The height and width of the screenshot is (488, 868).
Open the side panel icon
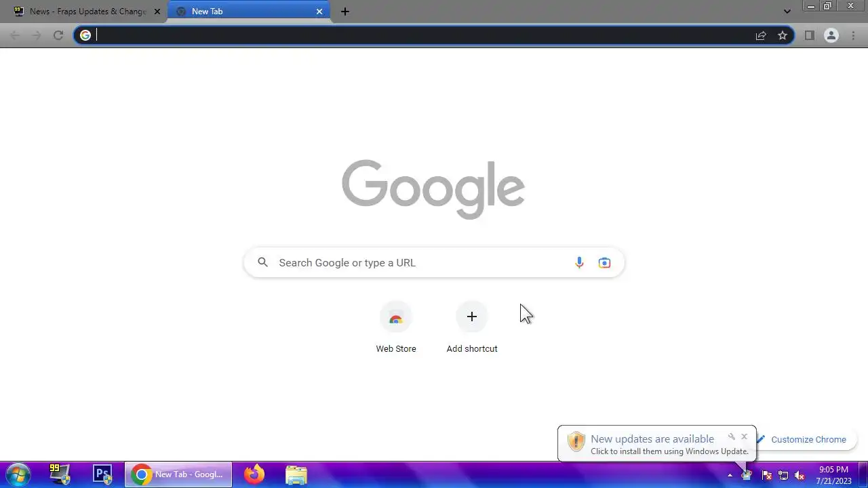[x=809, y=35]
